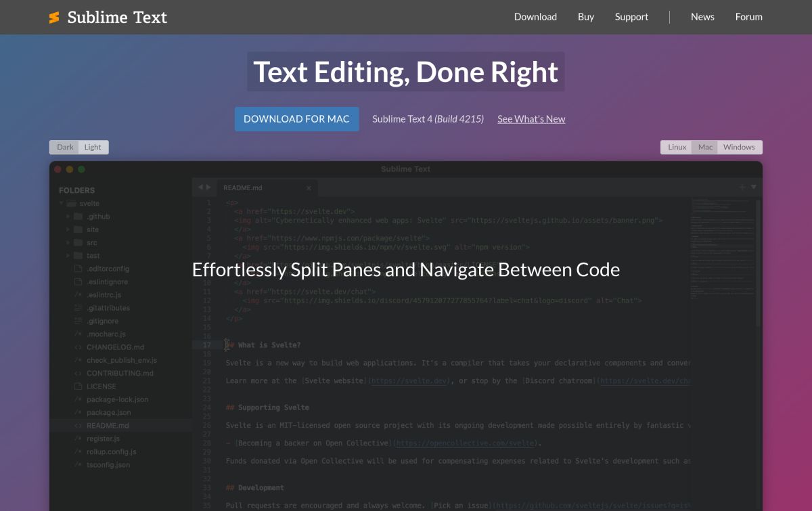Expand the src folder arrow
Image resolution: width=812 pixels, height=511 pixels.
click(x=68, y=242)
